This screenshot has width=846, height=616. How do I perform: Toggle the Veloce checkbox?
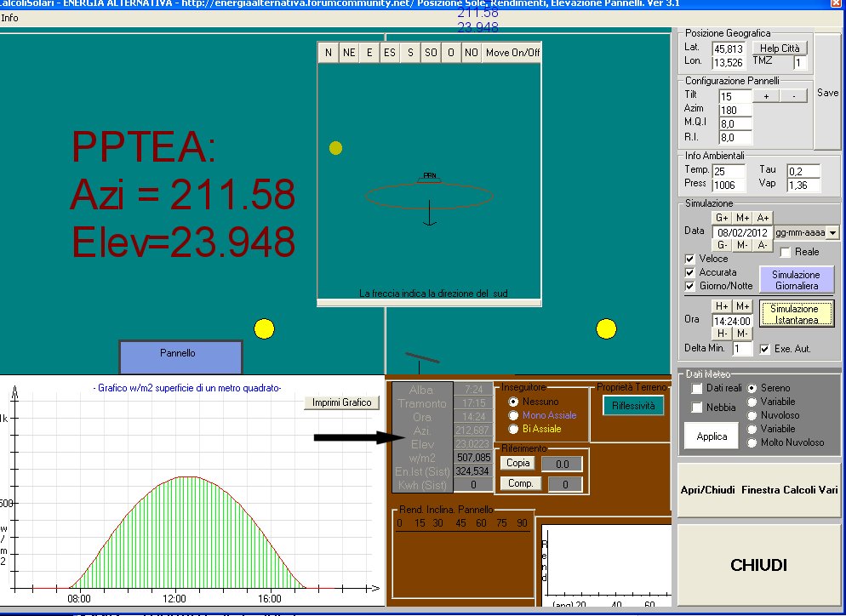(x=689, y=259)
